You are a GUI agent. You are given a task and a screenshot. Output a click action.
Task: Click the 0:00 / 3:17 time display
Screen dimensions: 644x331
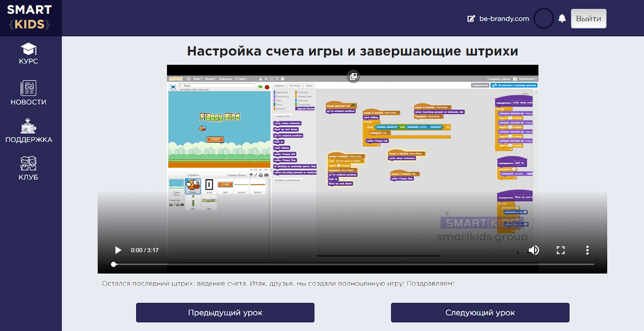(144, 250)
